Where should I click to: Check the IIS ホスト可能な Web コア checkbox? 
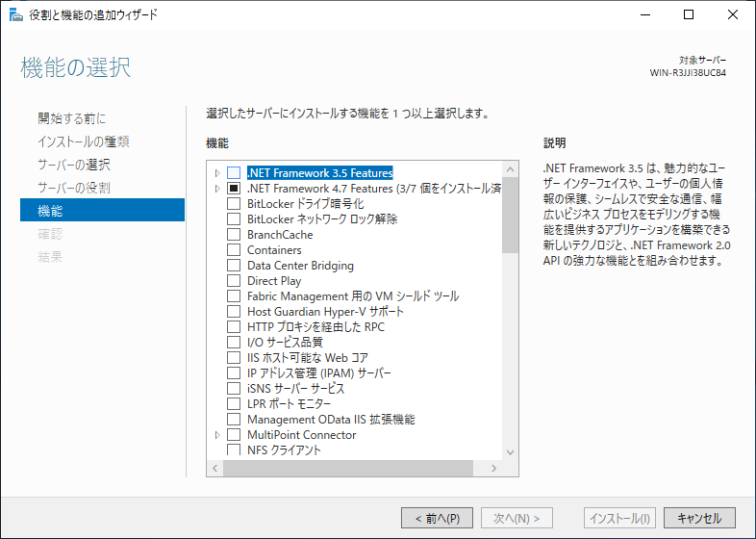point(234,357)
